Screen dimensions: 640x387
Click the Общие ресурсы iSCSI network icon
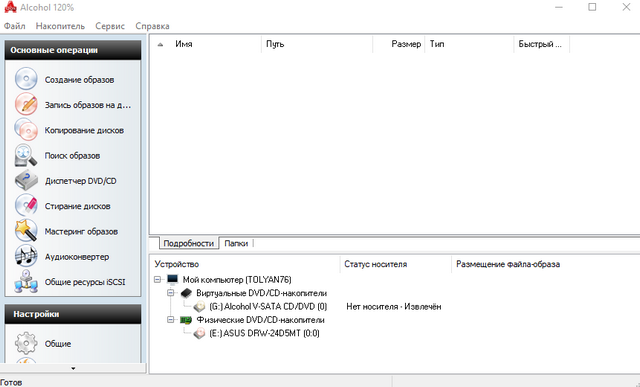pyautogui.click(x=26, y=281)
